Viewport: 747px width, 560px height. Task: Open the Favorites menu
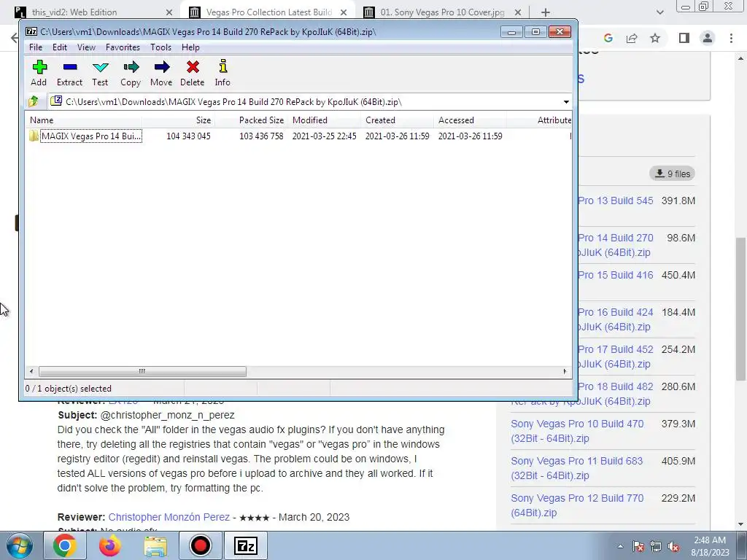(x=123, y=47)
